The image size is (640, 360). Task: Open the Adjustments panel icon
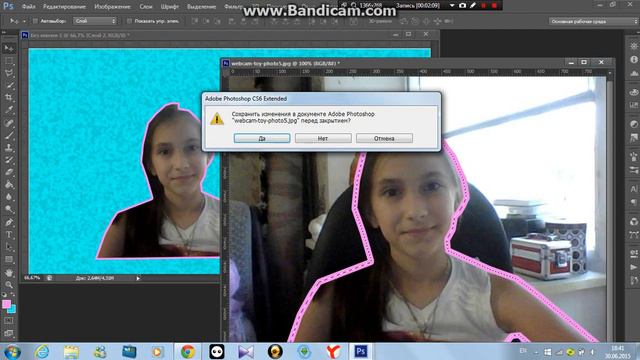[634, 124]
